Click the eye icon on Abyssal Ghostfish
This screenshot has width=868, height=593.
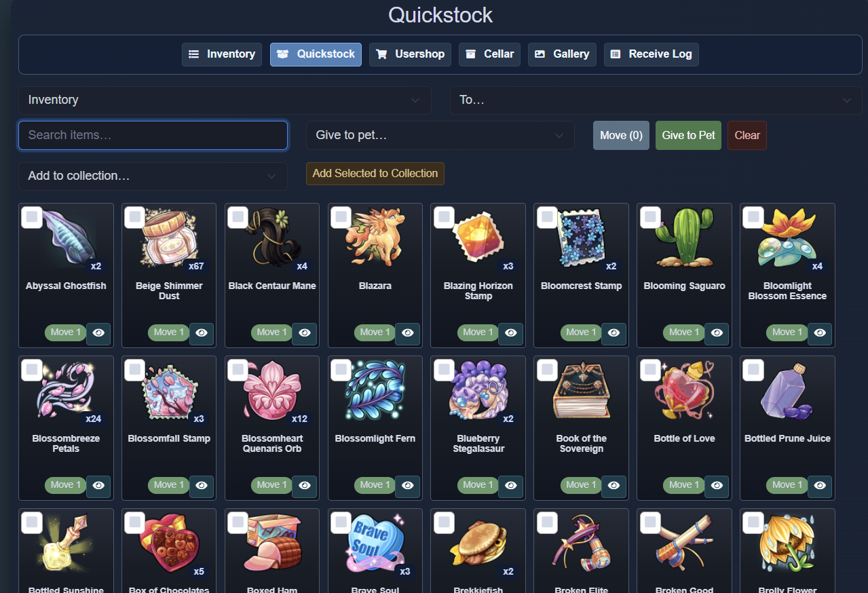pos(98,332)
